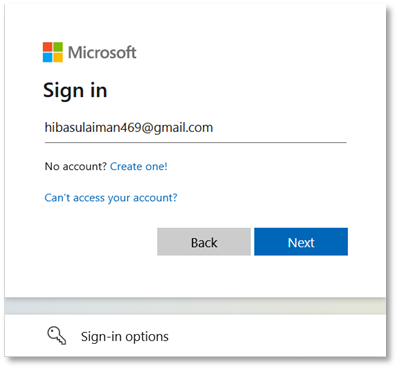This screenshot has width=398, height=369.
Task: Go back using the Back button
Action: click(x=204, y=242)
